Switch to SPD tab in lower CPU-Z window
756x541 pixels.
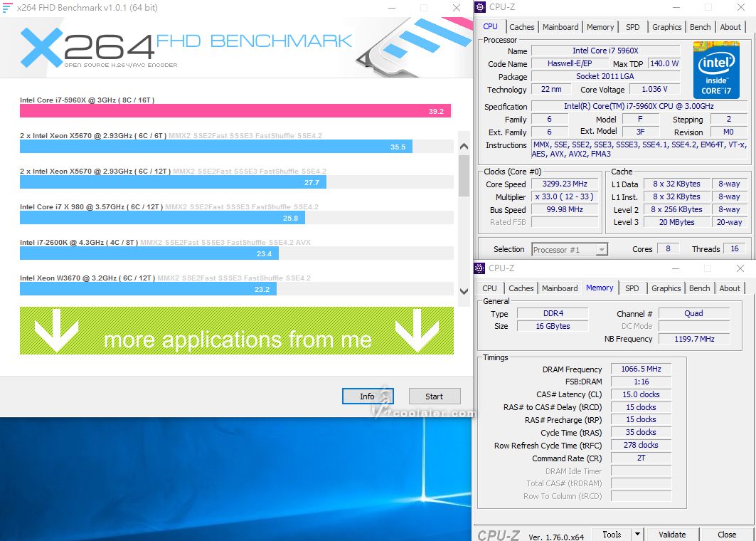coord(632,288)
